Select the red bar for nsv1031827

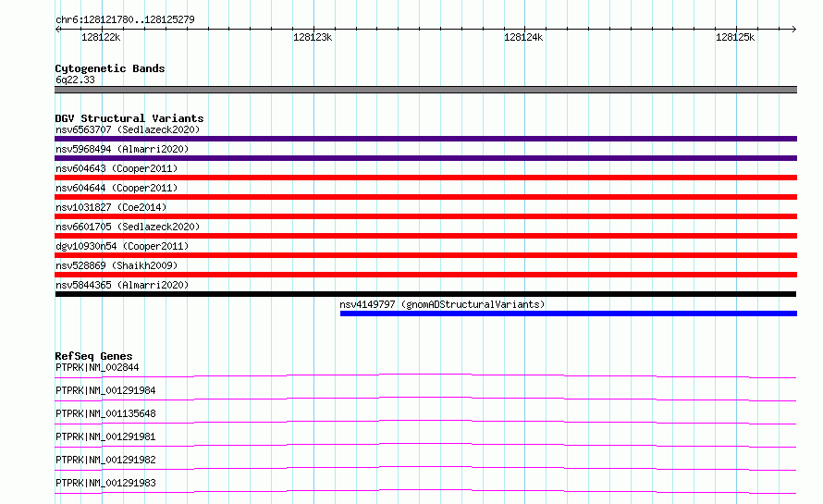tap(425, 216)
